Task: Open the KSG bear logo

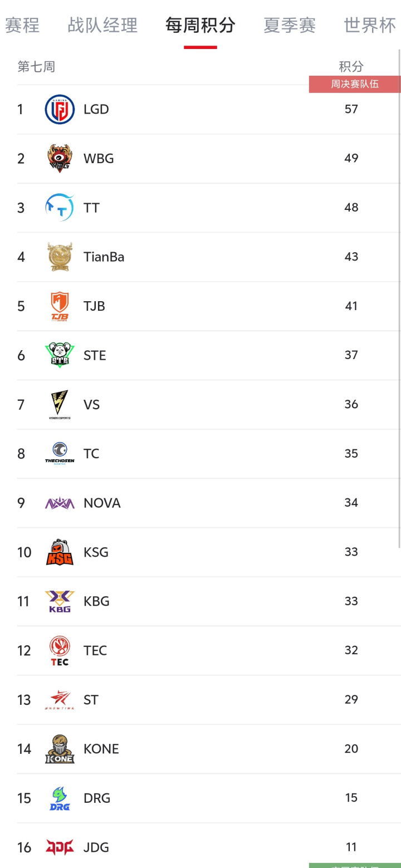Action: (60, 552)
